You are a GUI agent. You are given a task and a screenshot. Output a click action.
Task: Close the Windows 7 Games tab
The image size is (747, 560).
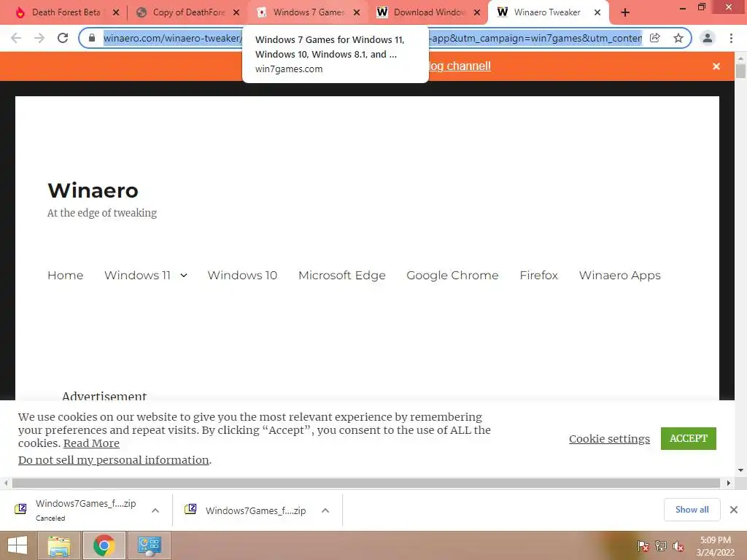357,13
